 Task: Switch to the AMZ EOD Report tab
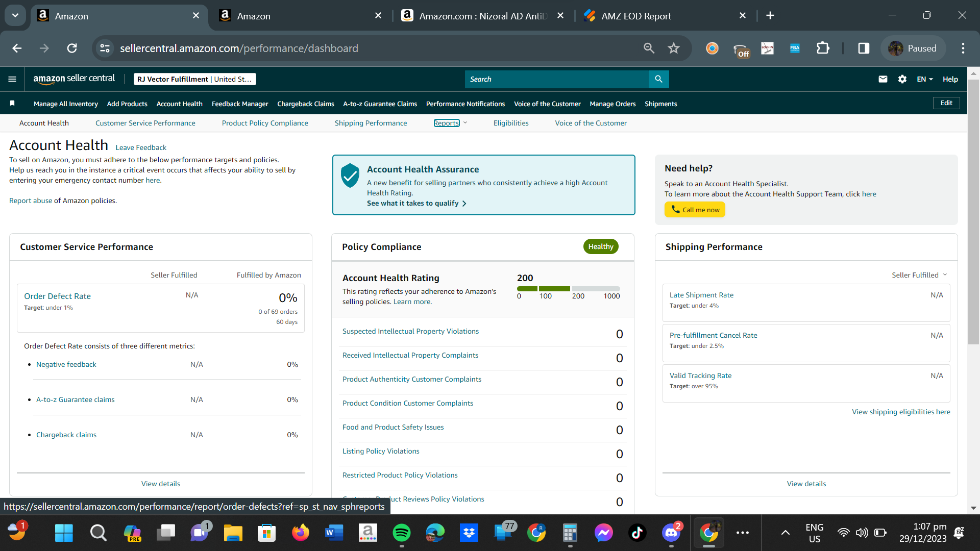tap(664, 16)
